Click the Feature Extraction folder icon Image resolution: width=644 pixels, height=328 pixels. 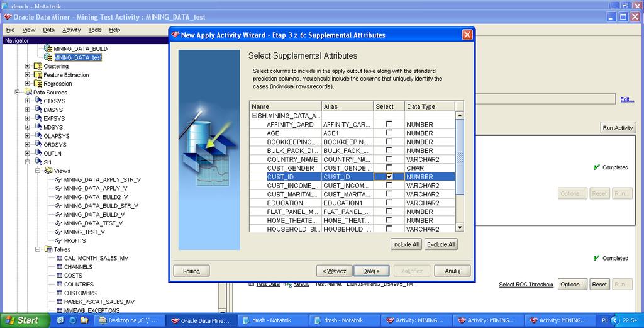click(x=38, y=75)
